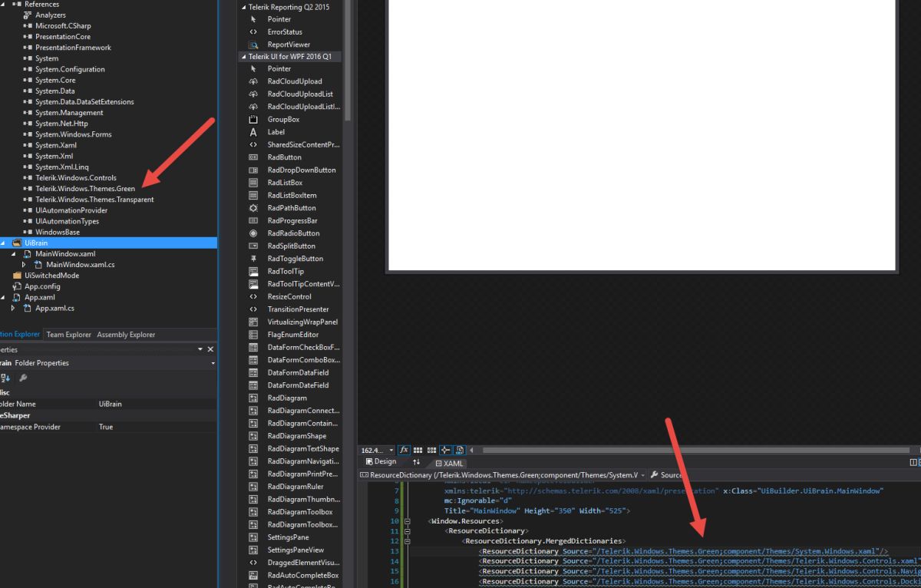This screenshot has width=921, height=588.
Task: Expand the App.xaml.cs node
Action: (x=13, y=309)
